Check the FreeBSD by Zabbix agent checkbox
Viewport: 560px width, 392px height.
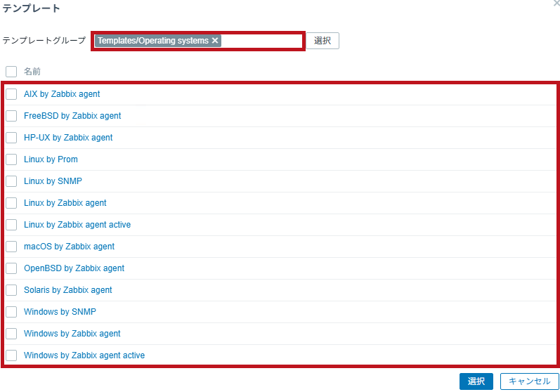tap(11, 116)
